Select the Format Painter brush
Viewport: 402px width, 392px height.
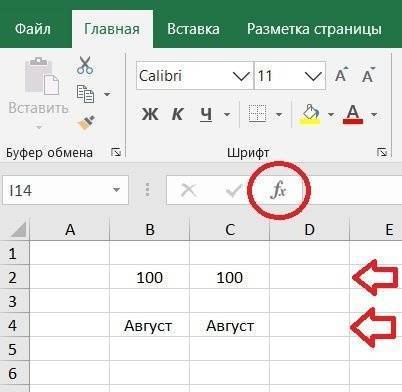(87, 123)
